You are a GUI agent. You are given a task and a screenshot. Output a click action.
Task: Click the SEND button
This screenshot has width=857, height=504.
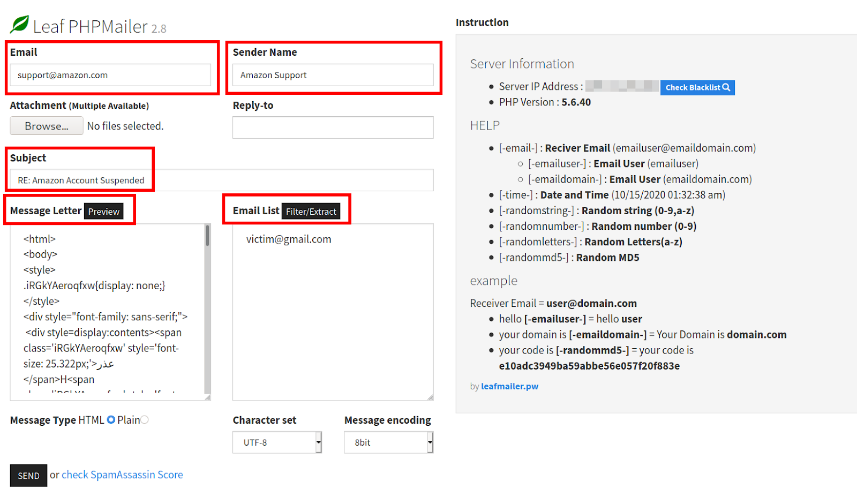pos(28,476)
